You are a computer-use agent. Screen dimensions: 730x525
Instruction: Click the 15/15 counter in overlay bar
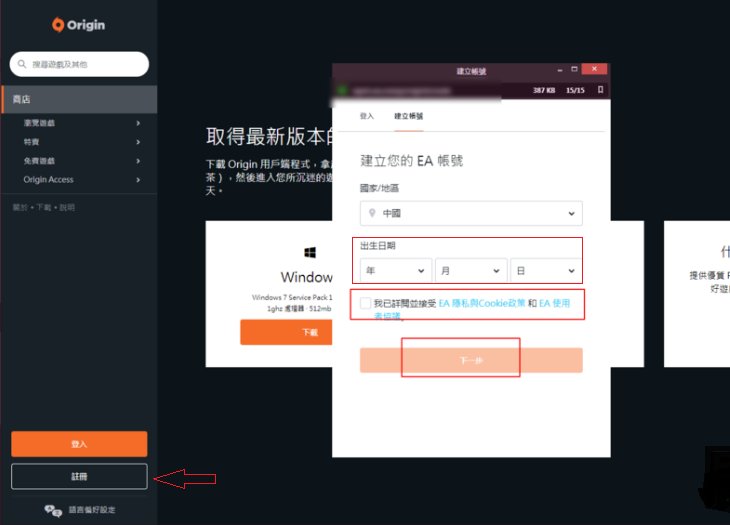(x=575, y=90)
